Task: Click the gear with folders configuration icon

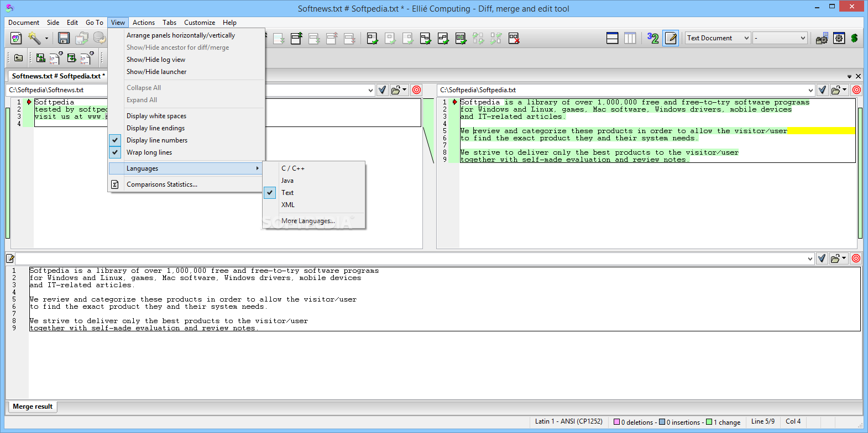Action: (x=822, y=38)
